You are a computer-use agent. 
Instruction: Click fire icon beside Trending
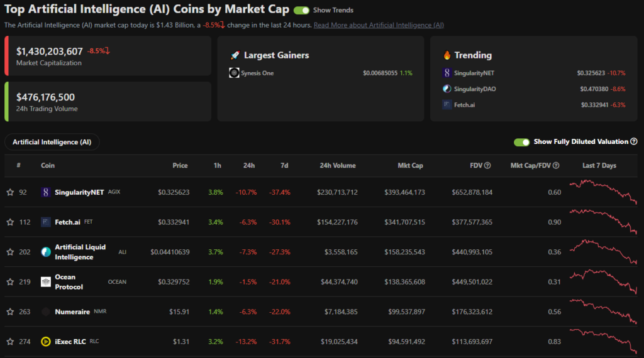(x=447, y=55)
